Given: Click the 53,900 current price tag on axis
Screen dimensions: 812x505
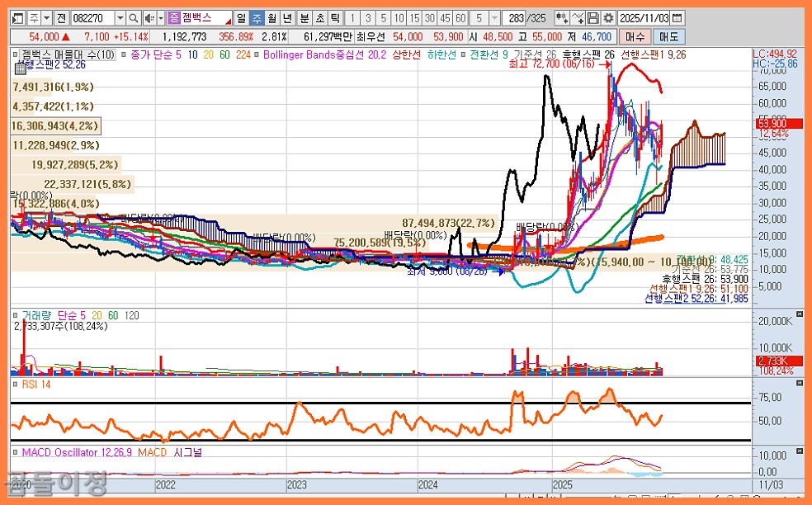Looking at the screenshot, I should [x=780, y=123].
